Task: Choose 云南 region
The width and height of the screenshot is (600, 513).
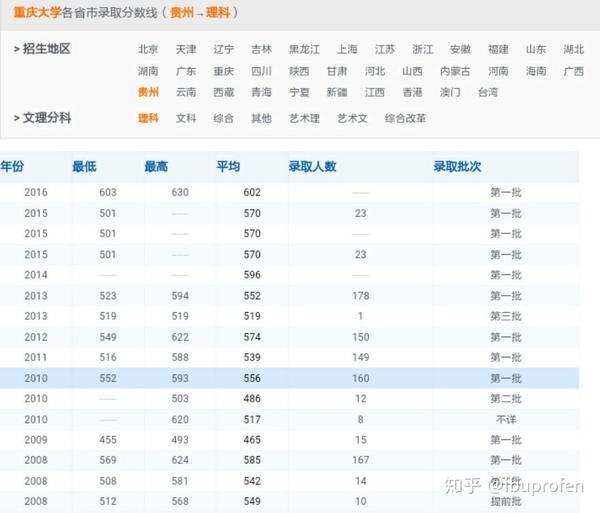Action: click(x=186, y=92)
